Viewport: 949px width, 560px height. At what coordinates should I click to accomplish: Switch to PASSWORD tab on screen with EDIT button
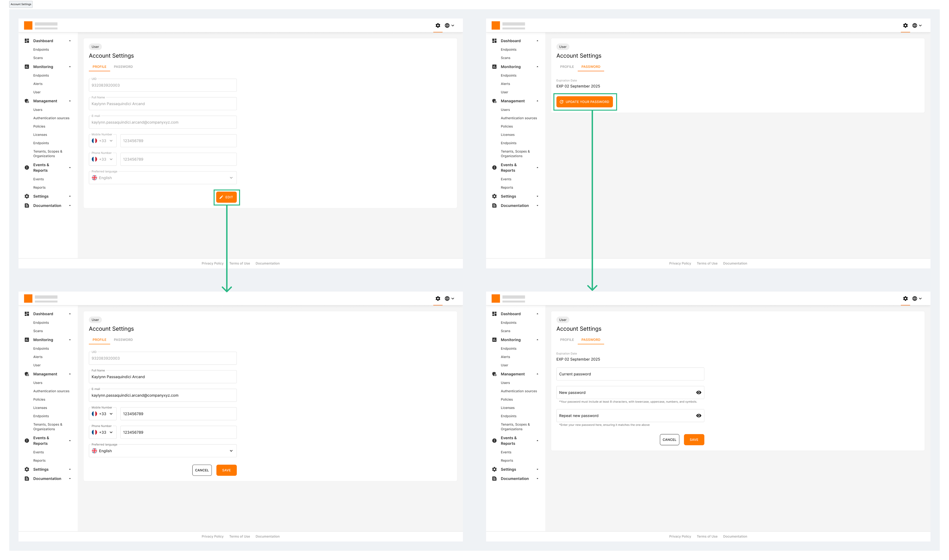pos(123,67)
